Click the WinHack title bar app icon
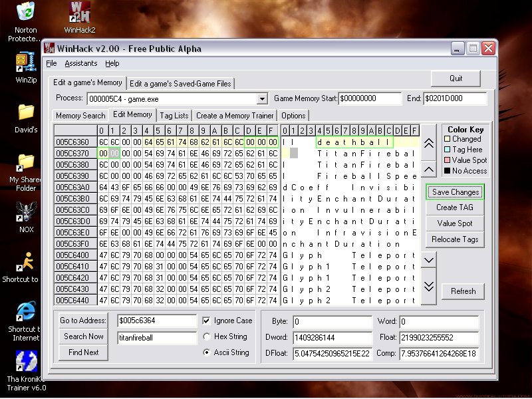 coord(49,48)
